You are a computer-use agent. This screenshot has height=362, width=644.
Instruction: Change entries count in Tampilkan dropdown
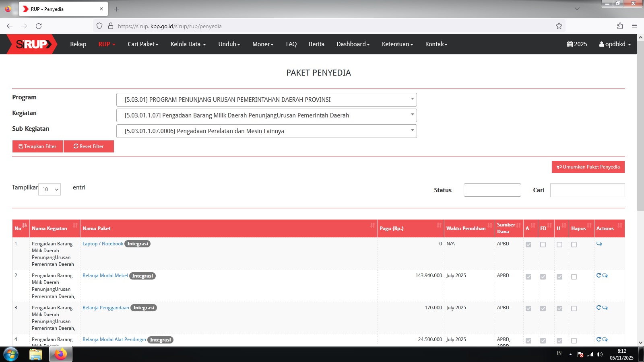click(50, 189)
